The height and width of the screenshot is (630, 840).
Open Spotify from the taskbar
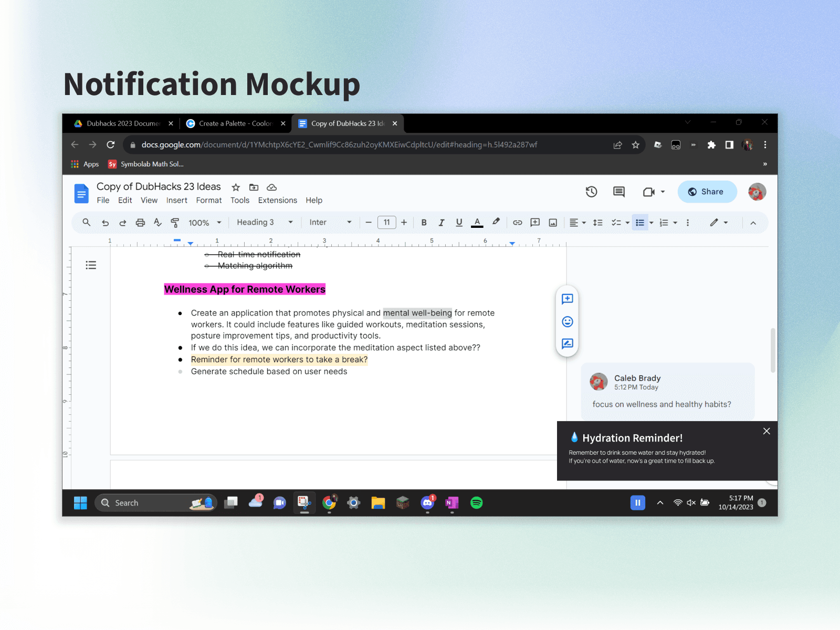click(476, 502)
